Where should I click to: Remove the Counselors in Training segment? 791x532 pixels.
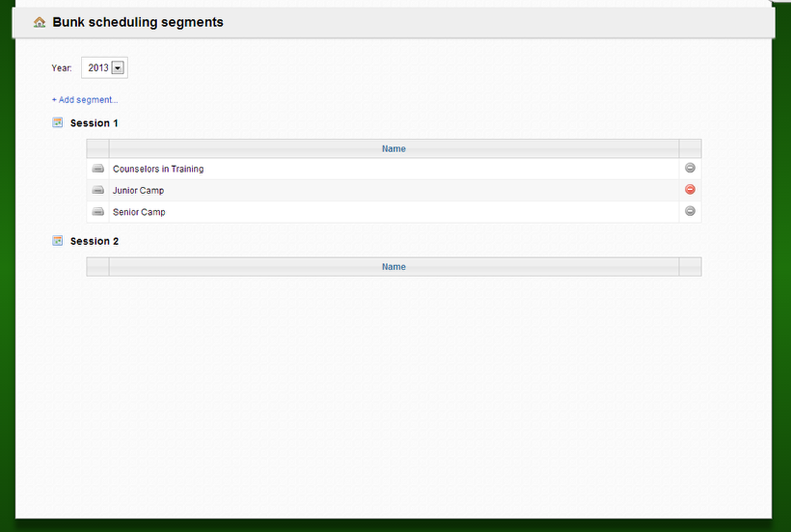[690, 168]
